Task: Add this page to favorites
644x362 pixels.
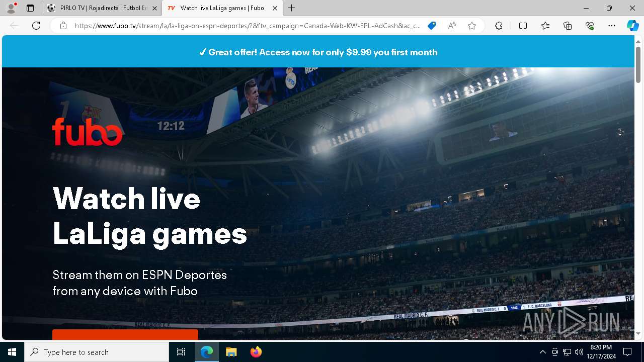Action: (472, 26)
